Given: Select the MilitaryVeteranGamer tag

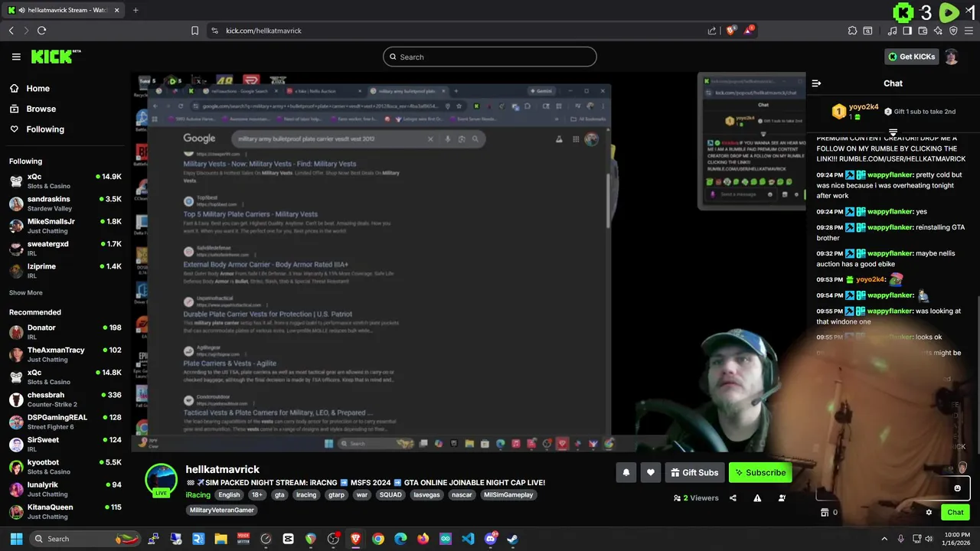Looking at the screenshot, I should 222,510.
